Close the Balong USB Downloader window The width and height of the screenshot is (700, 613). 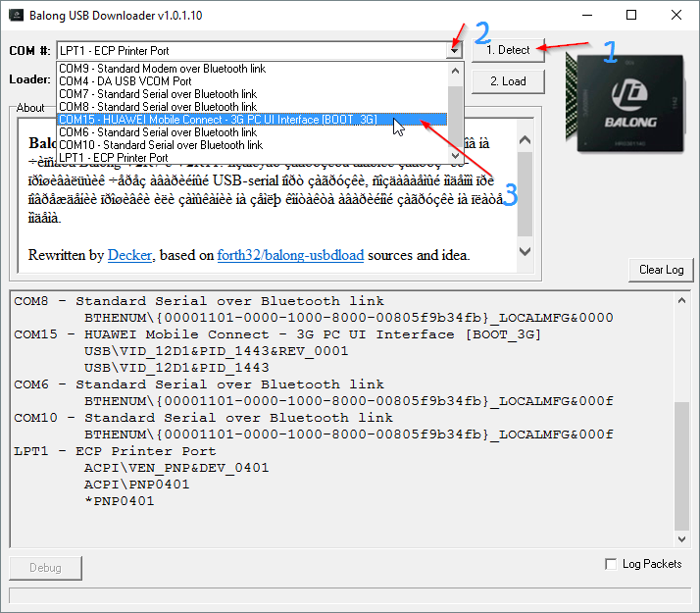click(x=675, y=15)
